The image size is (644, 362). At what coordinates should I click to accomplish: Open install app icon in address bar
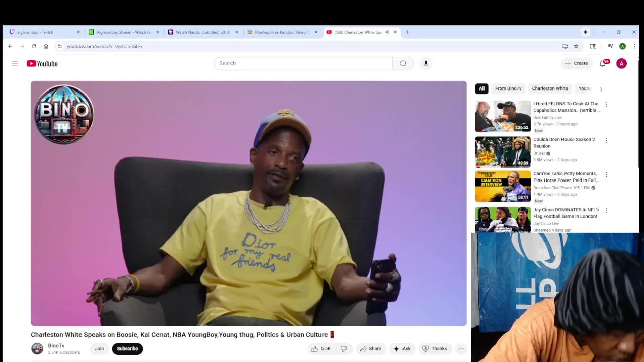tap(565, 46)
